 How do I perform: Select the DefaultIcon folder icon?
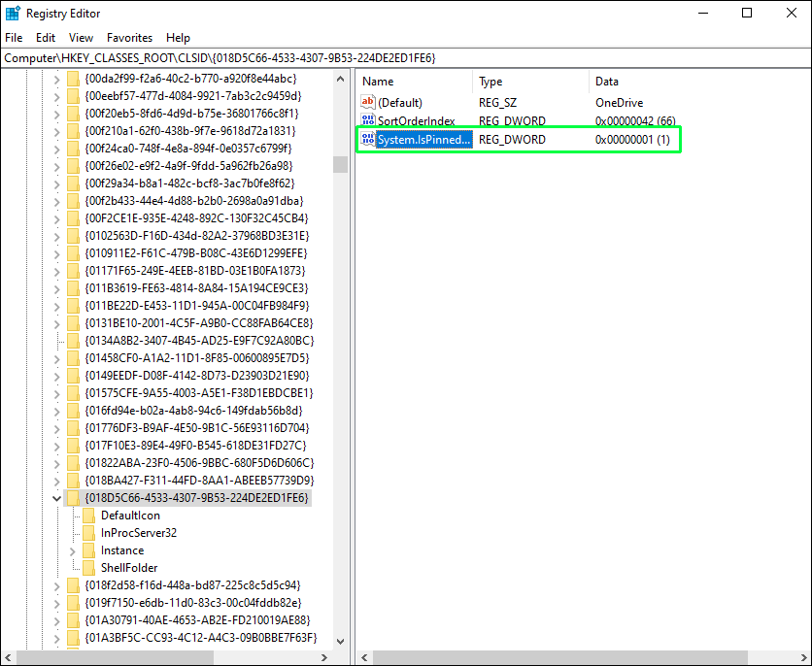point(89,516)
